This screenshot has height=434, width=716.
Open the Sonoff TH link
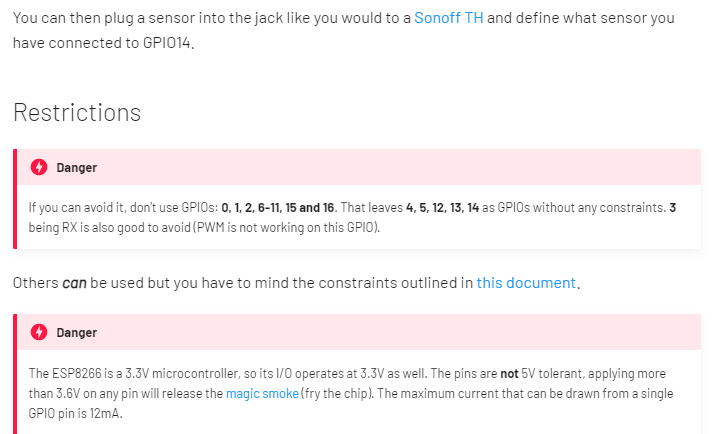[448, 18]
